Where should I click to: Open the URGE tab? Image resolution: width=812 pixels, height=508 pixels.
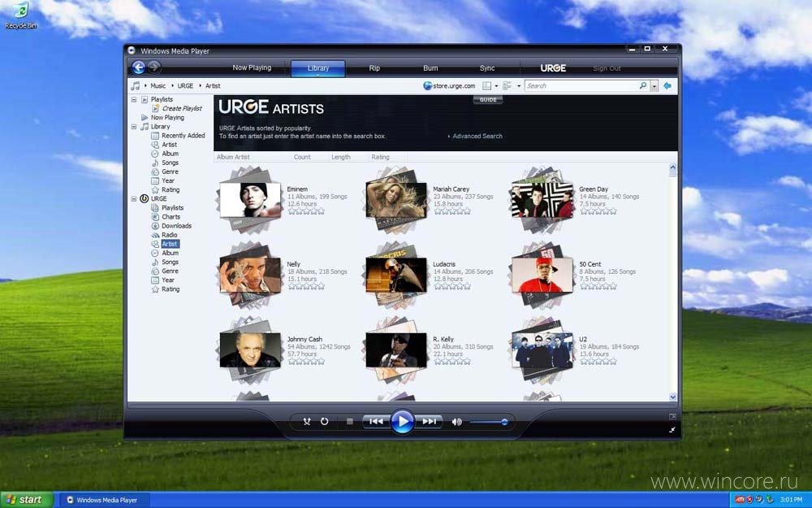[553, 68]
